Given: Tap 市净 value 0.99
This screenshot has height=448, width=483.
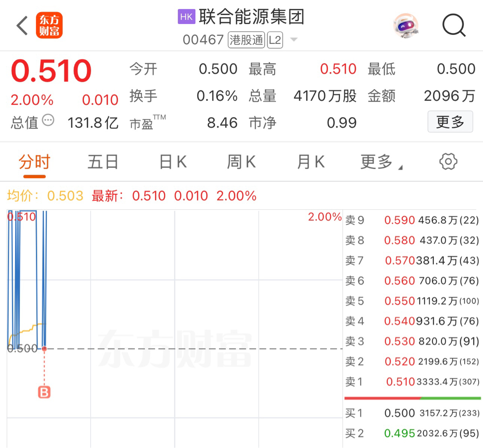Looking at the screenshot, I should pyautogui.click(x=341, y=123).
